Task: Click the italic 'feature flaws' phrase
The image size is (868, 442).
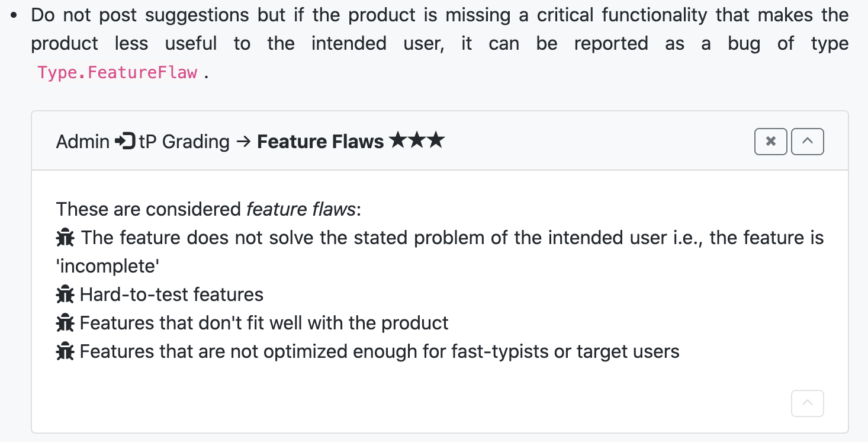Action: [x=301, y=209]
